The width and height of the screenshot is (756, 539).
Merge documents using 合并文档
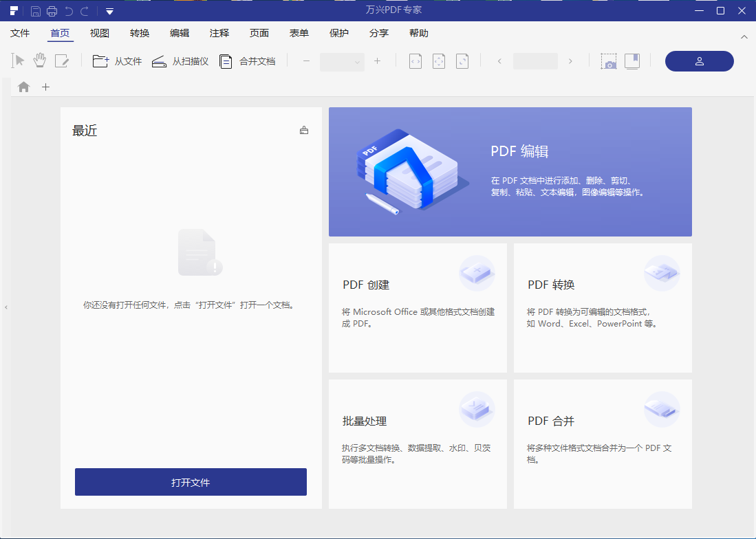tap(247, 60)
